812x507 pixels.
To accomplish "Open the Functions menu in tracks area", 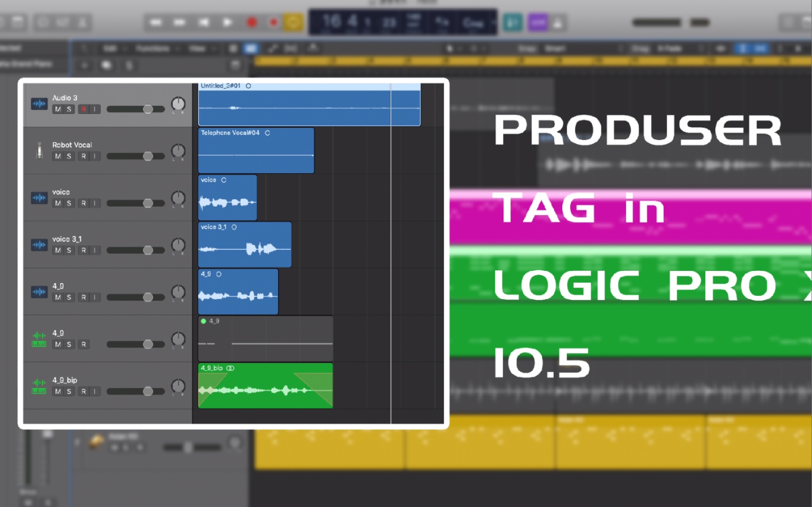I will 152,48.
